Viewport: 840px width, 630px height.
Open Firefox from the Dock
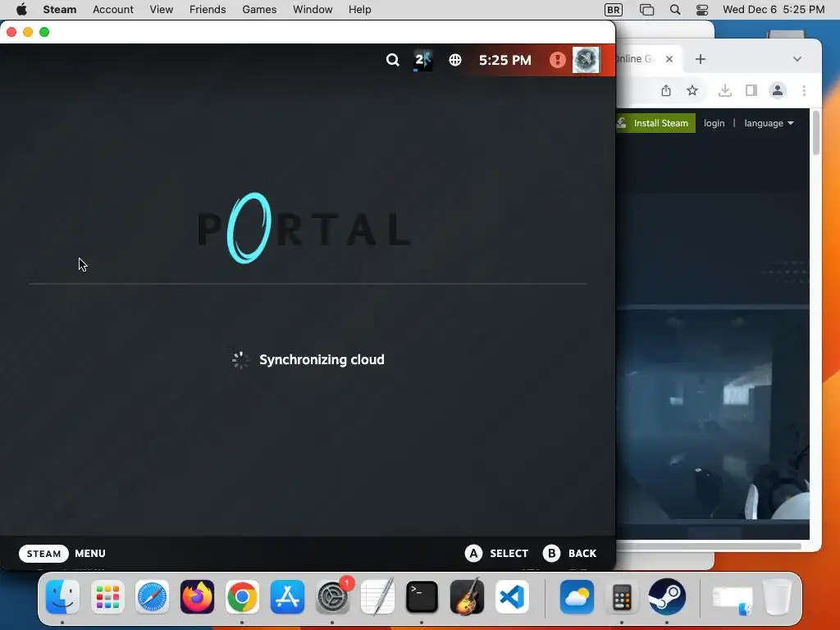tap(197, 597)
